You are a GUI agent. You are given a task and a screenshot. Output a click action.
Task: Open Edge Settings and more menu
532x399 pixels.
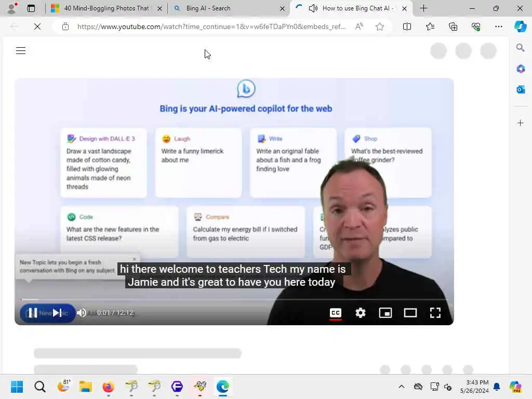click(x=498, y=26)
